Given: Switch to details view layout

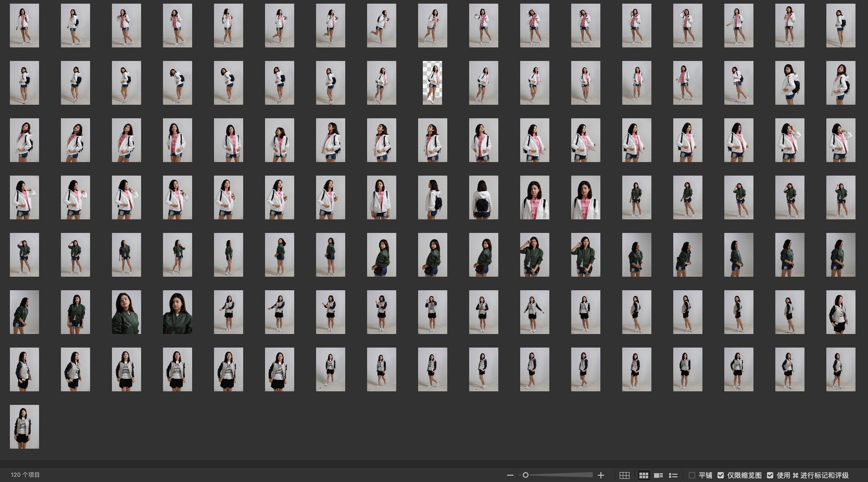Looking at the screenshot, I should coord(658,475).
